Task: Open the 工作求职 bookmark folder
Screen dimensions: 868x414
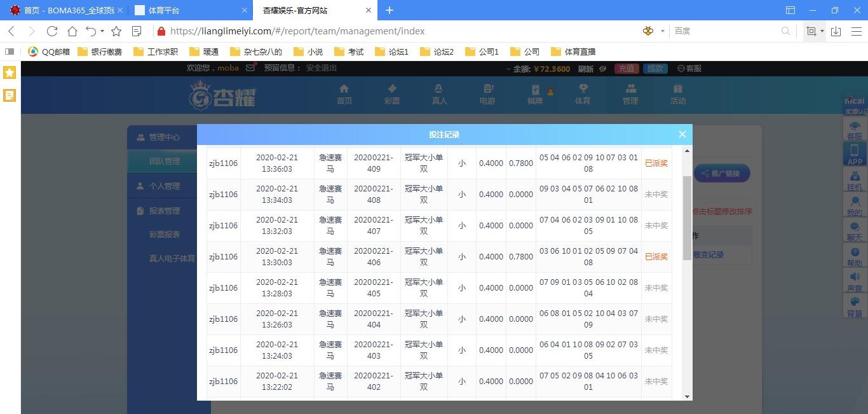Action: 156,52
